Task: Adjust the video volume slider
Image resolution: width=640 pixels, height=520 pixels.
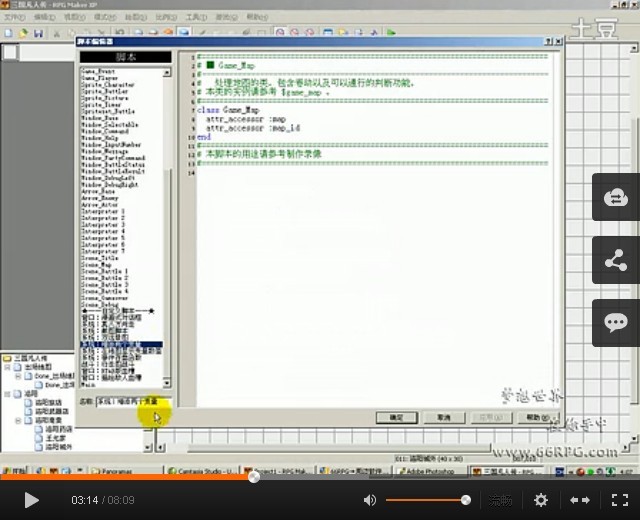Action: pyautogui.click(x=427, y=500)
